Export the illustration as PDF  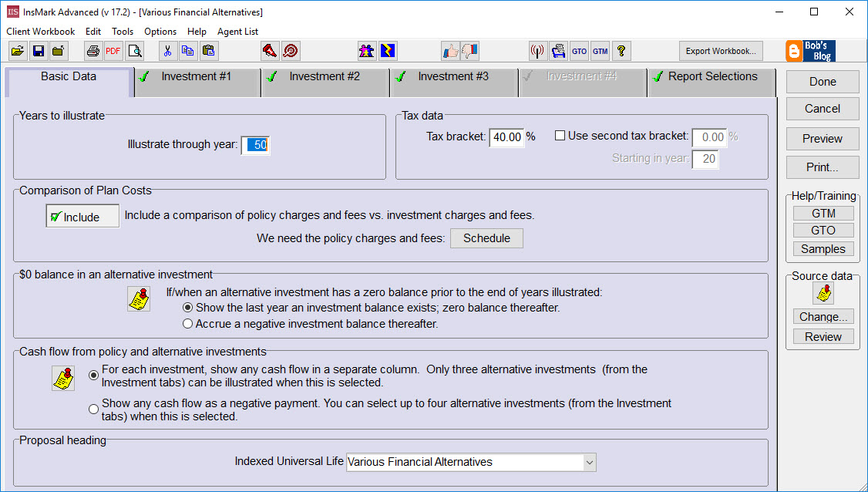(x=113, y=51)
